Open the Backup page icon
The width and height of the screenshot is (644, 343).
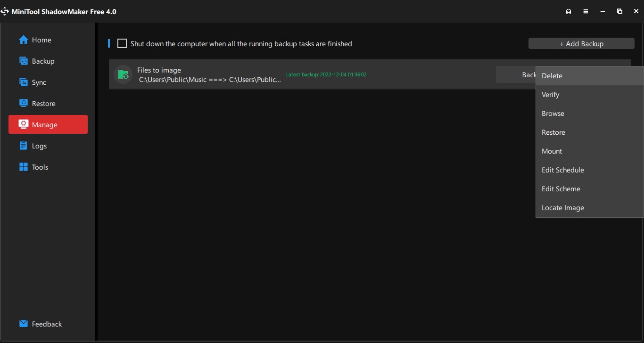click(24, 61)
